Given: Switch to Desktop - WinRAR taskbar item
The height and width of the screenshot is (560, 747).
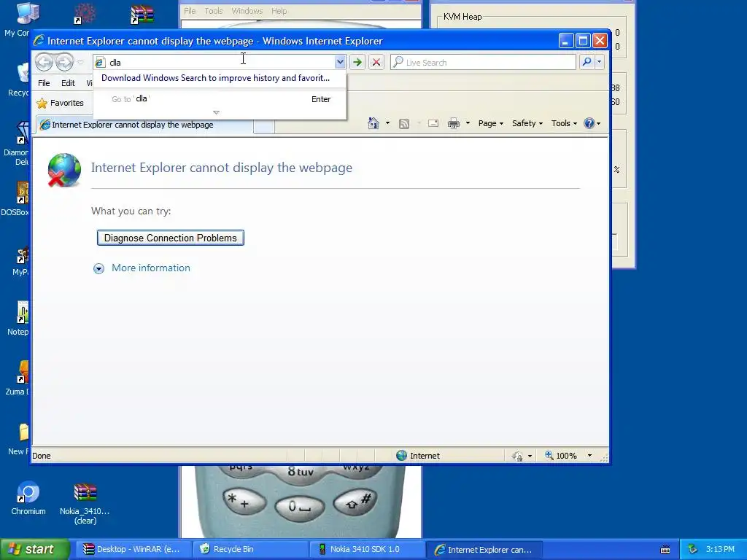Looking at the screenshot, I should [133, 550].
